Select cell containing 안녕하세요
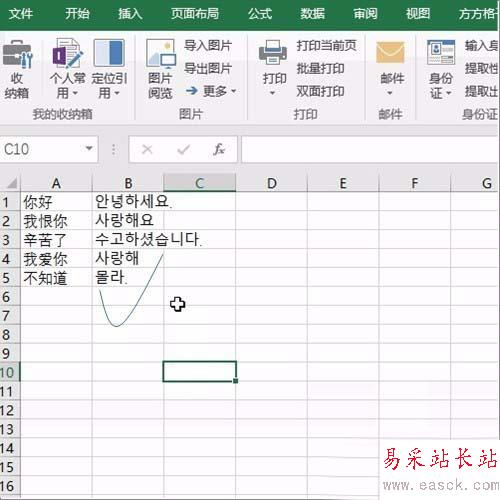500x500 pixels. tap(128, 201)
